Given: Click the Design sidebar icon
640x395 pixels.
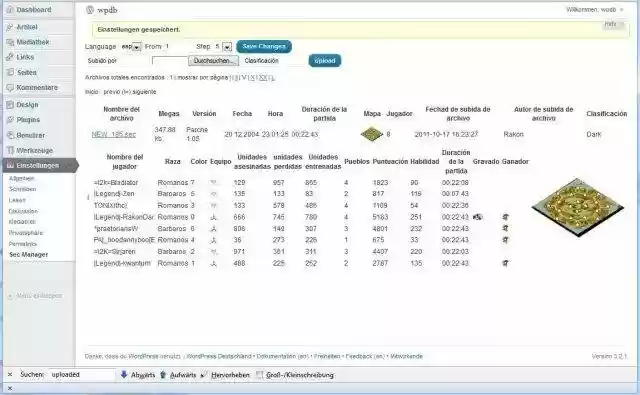Looking at the screenshot, I should click(10, 105).
